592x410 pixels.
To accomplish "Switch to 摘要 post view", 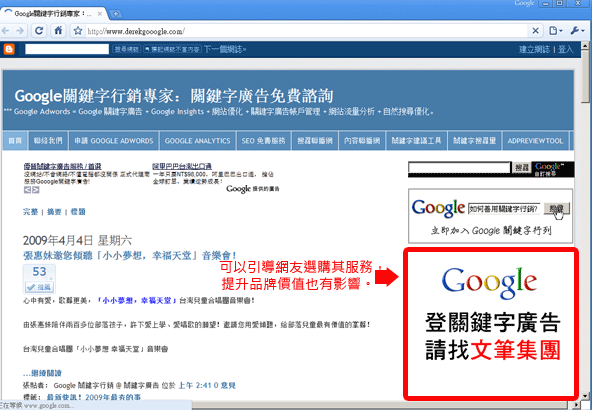I will pyautogui.click(x=54, y=212).
